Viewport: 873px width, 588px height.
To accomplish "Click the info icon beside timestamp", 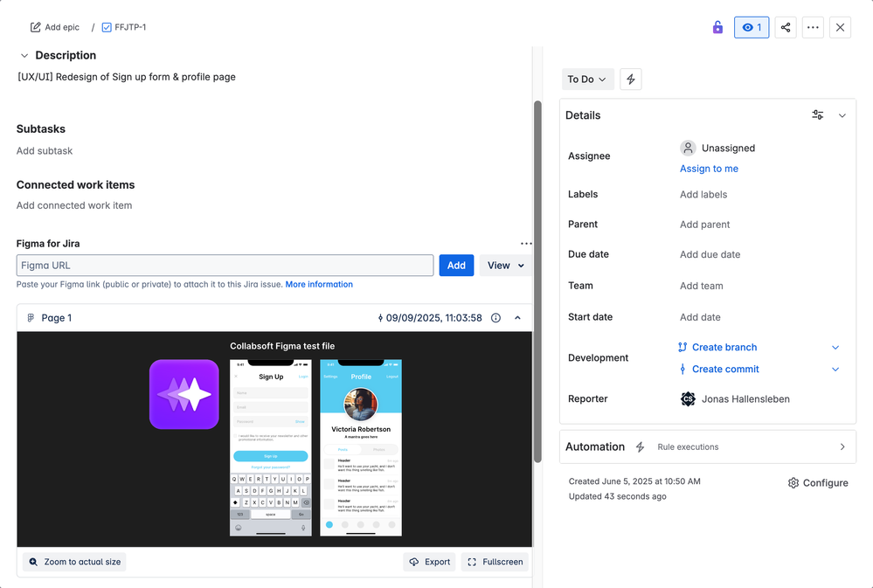I will point(495,318).
